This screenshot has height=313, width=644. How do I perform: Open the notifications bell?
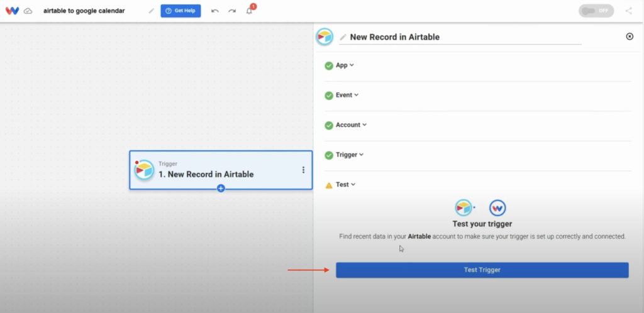click(249, 11)
